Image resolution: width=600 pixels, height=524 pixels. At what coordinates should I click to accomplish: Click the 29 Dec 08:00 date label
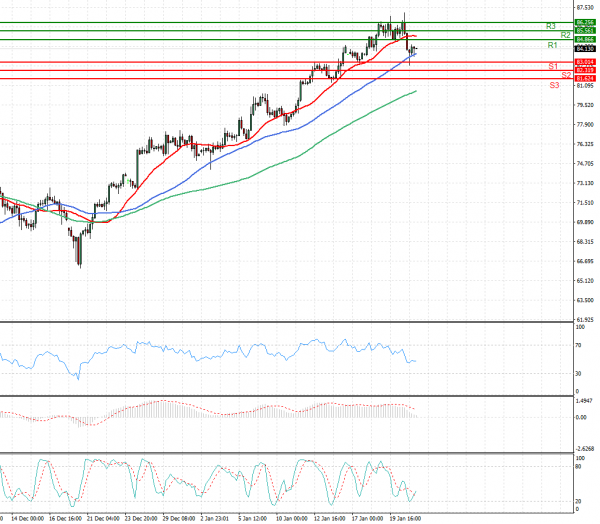coord(179,519)
